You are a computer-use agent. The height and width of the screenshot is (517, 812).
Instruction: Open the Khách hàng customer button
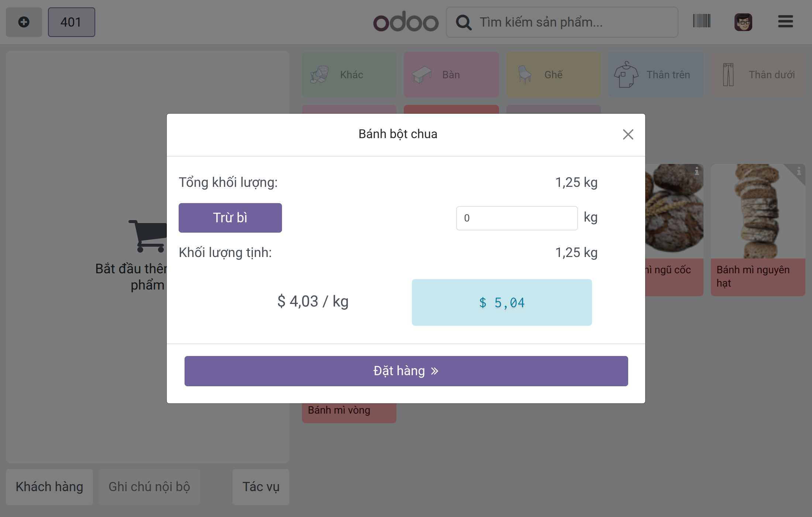49,487
